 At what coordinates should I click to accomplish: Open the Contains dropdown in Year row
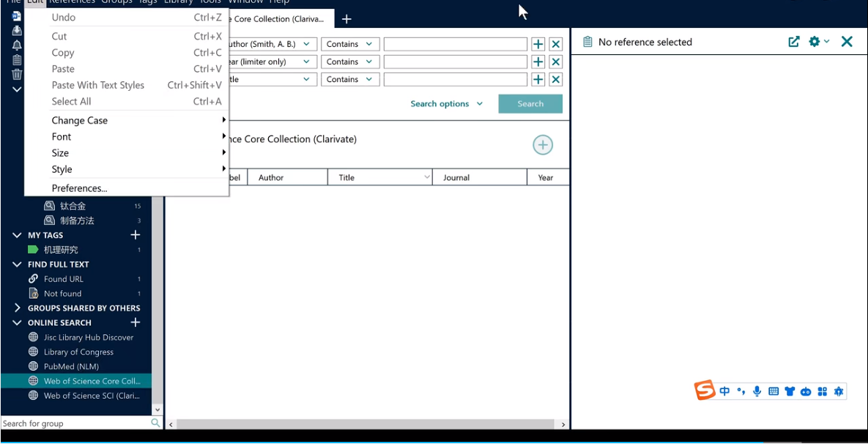pyautogui.click(x=350, y=62)
